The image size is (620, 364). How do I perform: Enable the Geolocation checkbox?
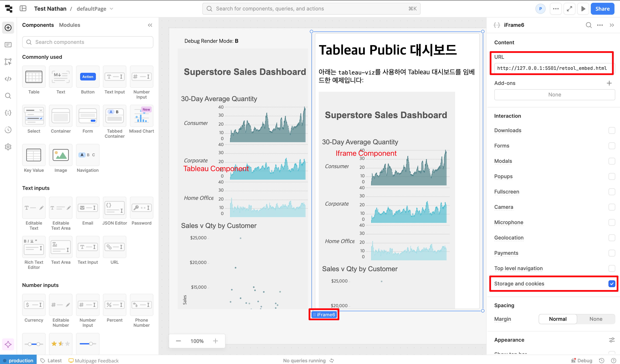pyautogui.click(x=611, y=238)
